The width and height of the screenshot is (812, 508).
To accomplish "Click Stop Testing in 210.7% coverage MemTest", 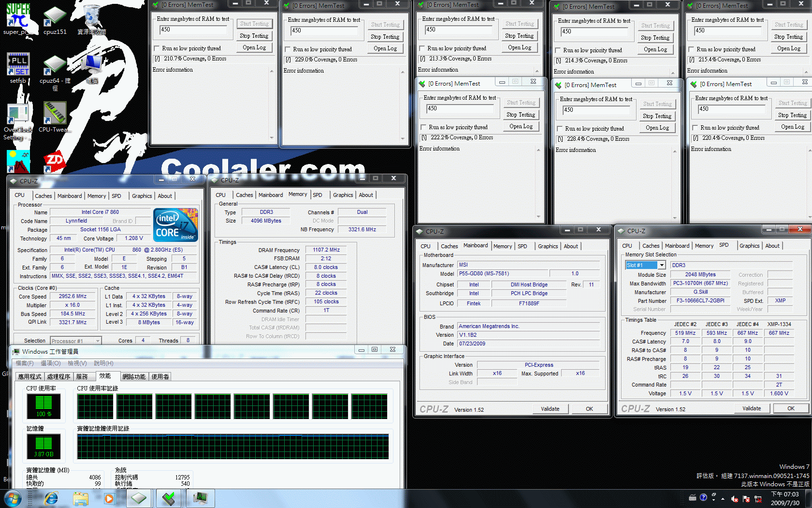I will tap(254, 36).
